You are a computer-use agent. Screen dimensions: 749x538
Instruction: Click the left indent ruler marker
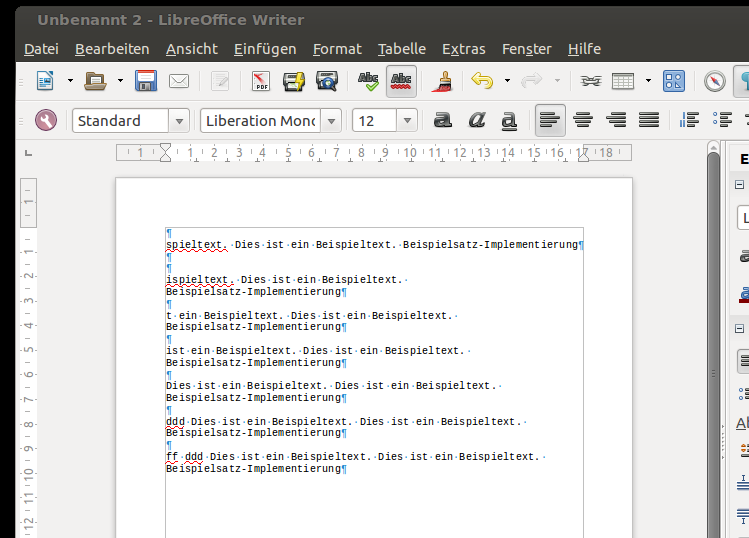coord(165,152)
